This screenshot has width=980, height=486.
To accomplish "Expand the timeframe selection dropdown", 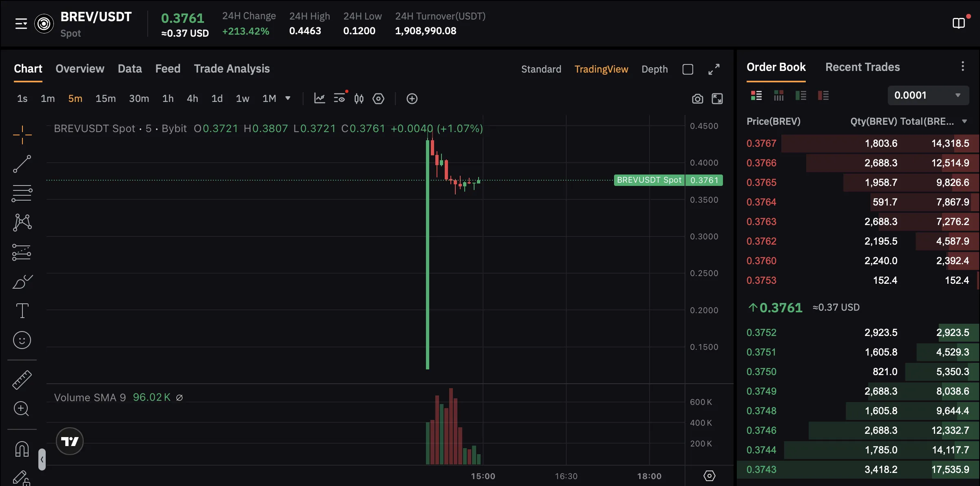I will click(x=288, y=98).
